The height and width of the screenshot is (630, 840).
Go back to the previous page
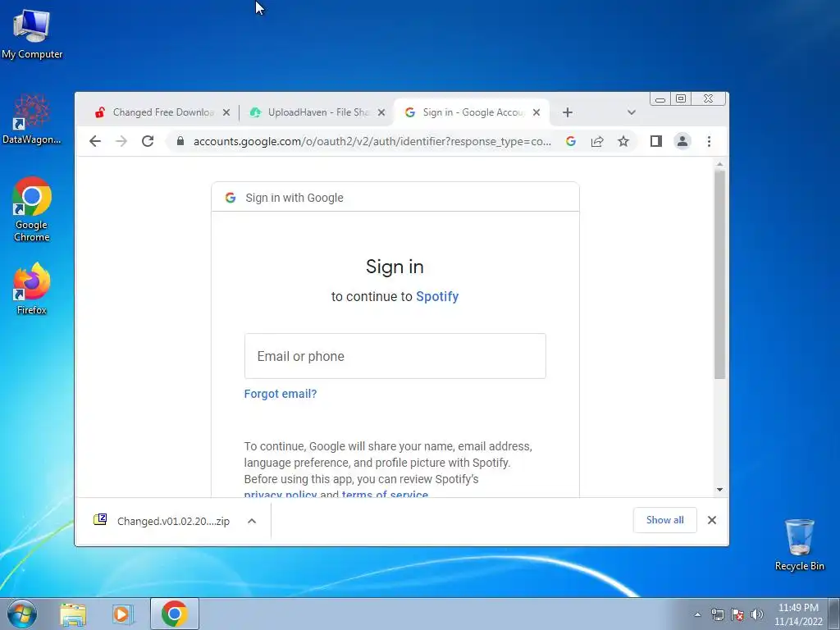[x=95, y=141]
